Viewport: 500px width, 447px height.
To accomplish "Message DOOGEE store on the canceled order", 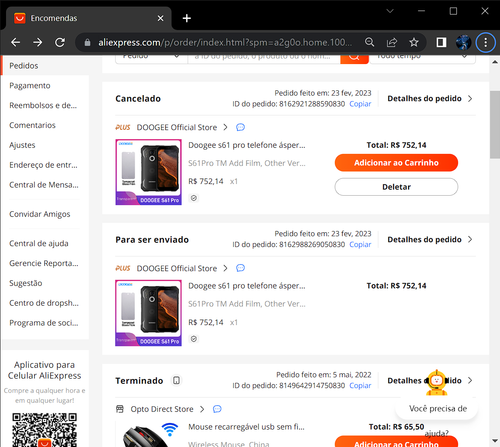I will coord(240,127).
